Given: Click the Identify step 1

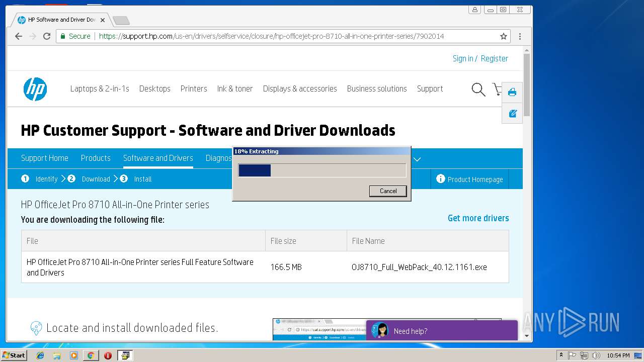Looking at the screenshot, I should click(x=40, y=179).
